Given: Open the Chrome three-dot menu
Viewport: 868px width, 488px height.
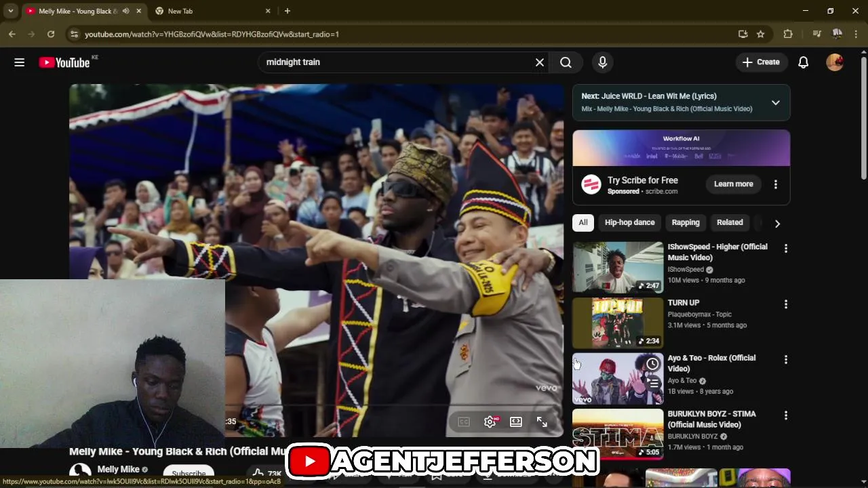Looking at the screenshot, I should (x=857, y=34).
